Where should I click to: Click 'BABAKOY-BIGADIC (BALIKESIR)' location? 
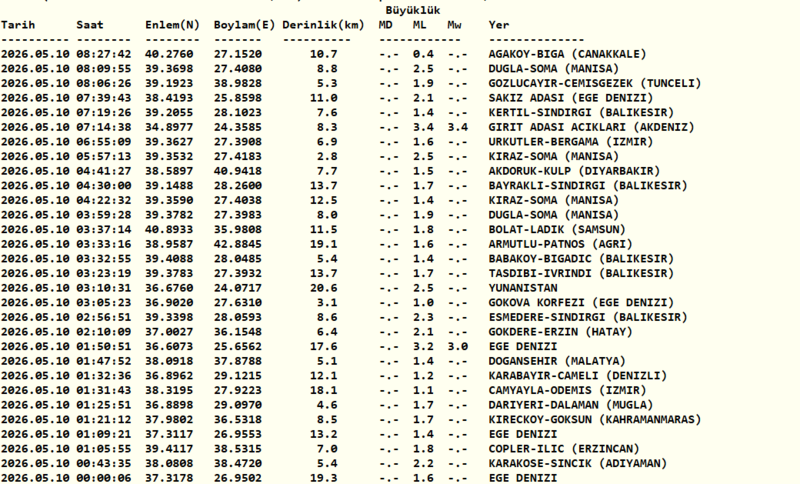pos(581,259)
